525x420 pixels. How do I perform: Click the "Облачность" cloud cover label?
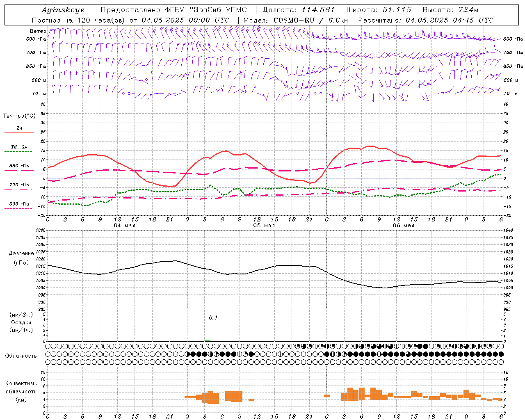tap(21, 356)
